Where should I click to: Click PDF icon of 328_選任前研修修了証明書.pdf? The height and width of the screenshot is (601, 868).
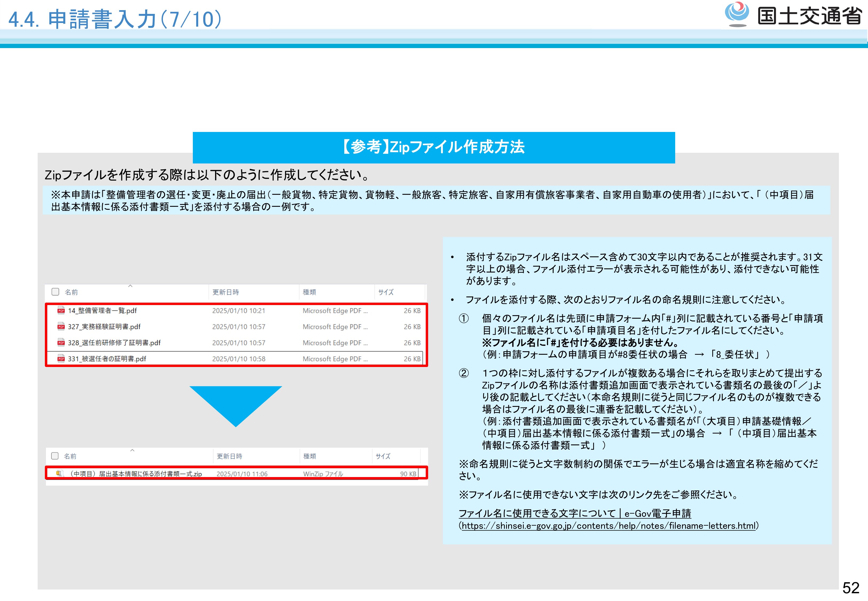point(61,343)
